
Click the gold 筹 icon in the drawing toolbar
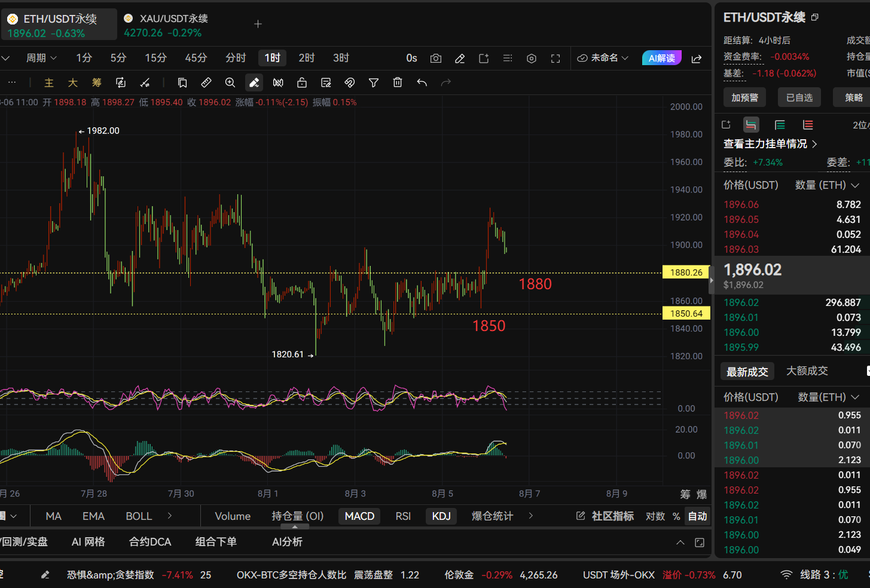[97, 82]
